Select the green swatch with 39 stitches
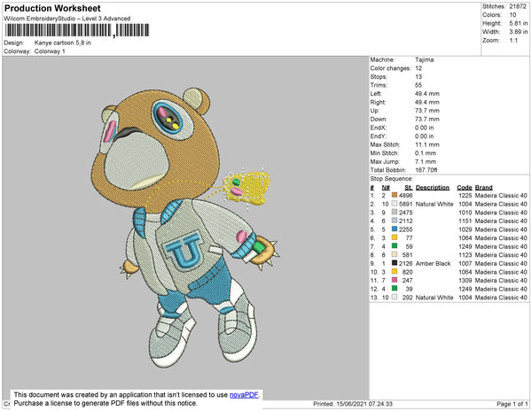 (395, 289)
